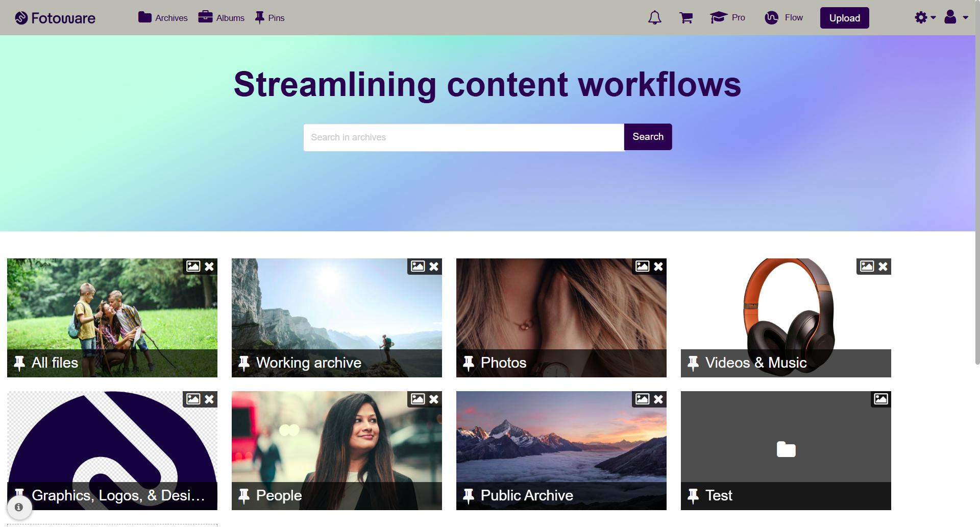This screenshot has height=527, width=980.
Task: Change cover image of Videos & Music
Action: coord(867,266)
